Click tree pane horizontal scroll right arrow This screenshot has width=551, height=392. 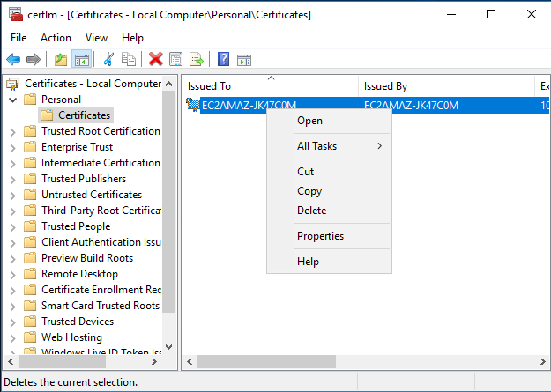(154, 361)
